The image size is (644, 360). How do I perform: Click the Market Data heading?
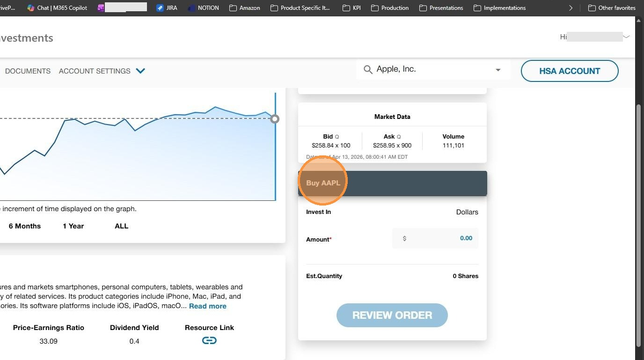(x=392, y=117)
